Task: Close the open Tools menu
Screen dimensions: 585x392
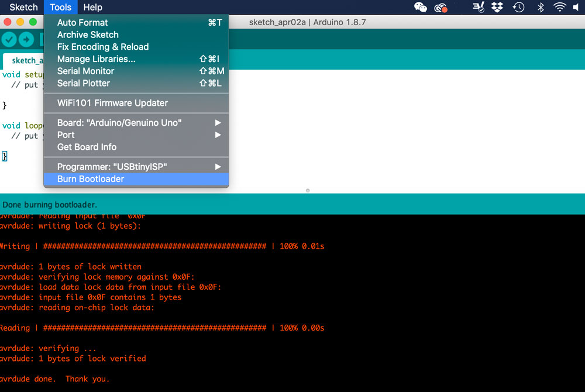Action: point(60,7)
